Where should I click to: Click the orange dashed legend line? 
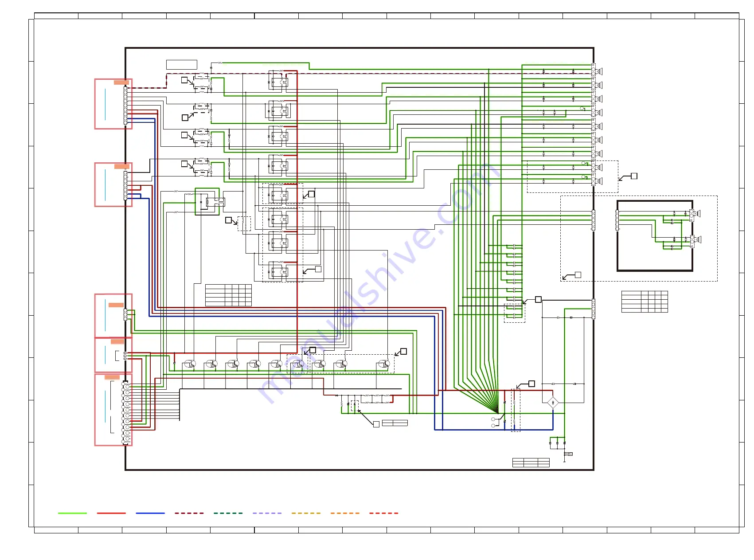pos(345,513)
